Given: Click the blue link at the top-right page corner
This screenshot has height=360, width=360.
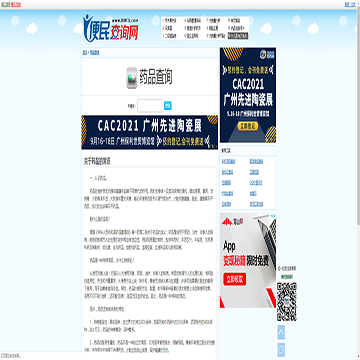Looking at the screenshot, I should point(350,4).
